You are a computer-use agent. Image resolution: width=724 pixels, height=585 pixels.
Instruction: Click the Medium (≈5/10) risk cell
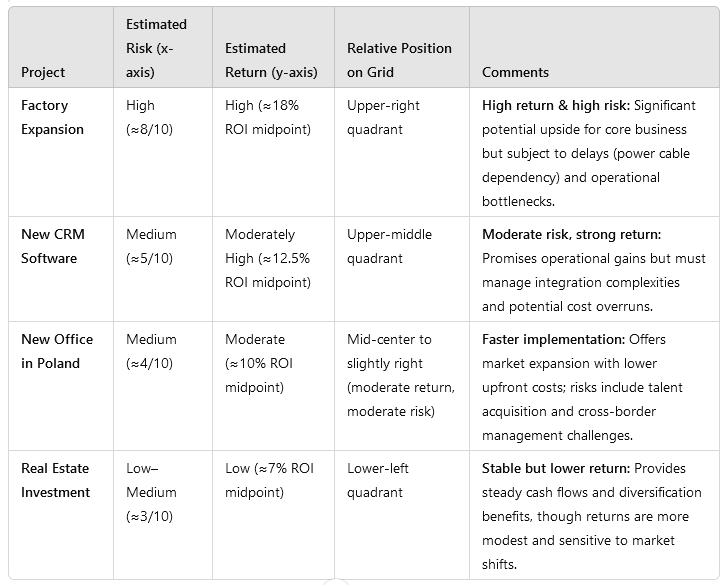(x=151, y=246)
